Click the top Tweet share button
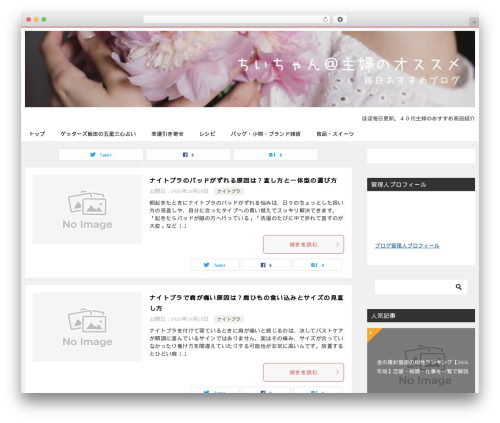The height and width of the screenshot is (423, 500). 101,155
